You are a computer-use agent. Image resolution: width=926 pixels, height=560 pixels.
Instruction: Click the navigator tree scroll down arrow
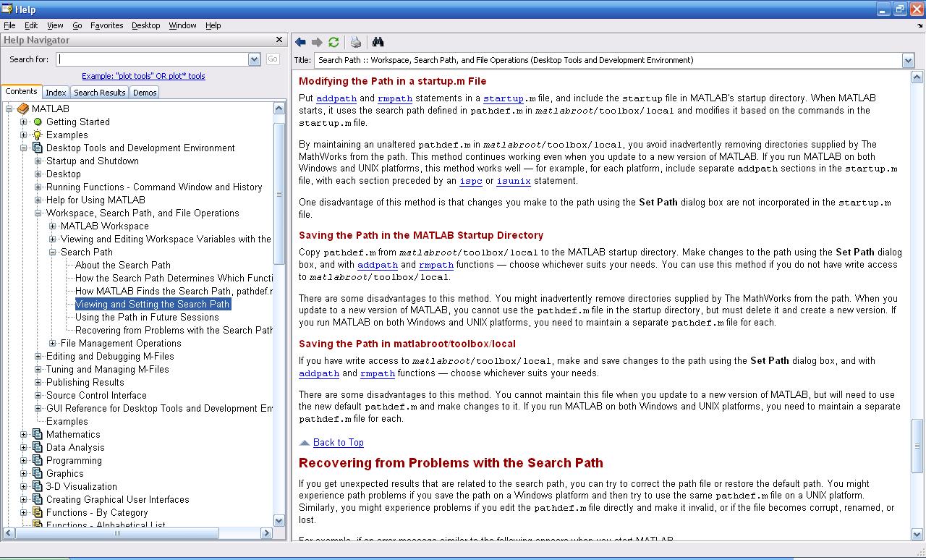coord(280,520)
